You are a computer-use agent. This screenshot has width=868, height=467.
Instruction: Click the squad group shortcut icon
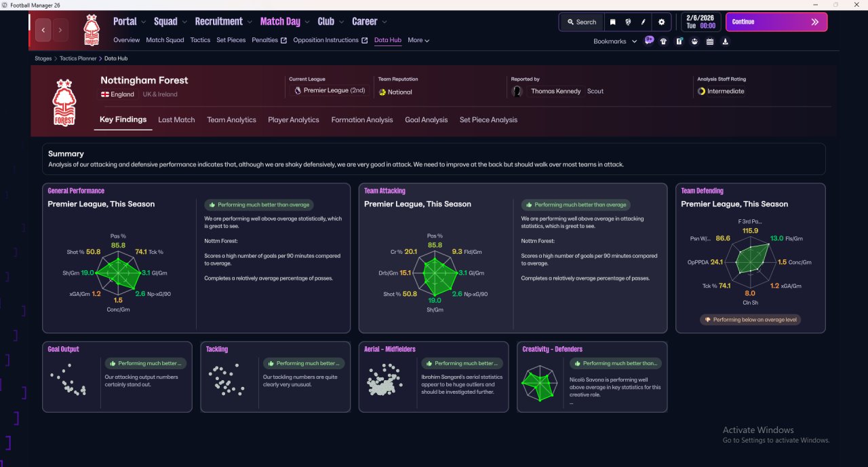[x=694, y=41]
